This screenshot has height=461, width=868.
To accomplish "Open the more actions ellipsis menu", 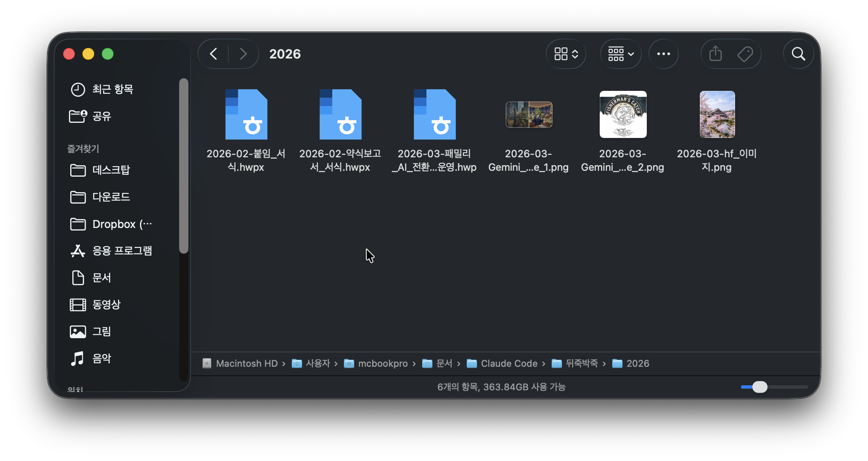I will [663, 54].
